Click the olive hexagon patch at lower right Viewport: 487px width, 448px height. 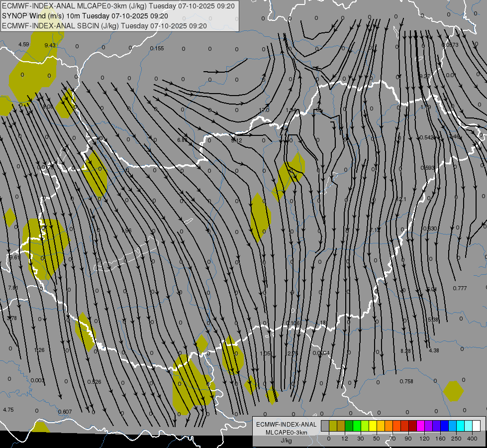453,391
